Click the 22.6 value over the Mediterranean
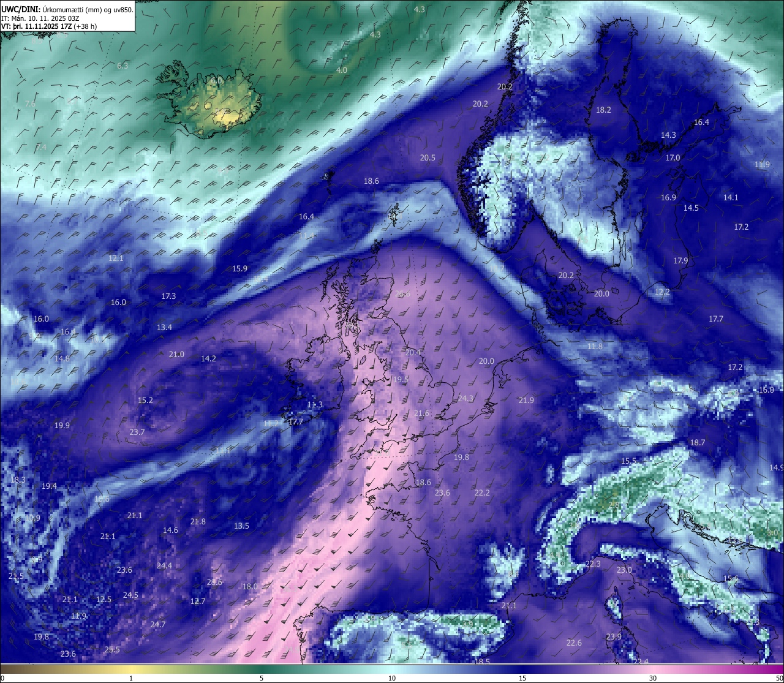Image resolution: width=784 pixels, height=683 pixels. 574,643
